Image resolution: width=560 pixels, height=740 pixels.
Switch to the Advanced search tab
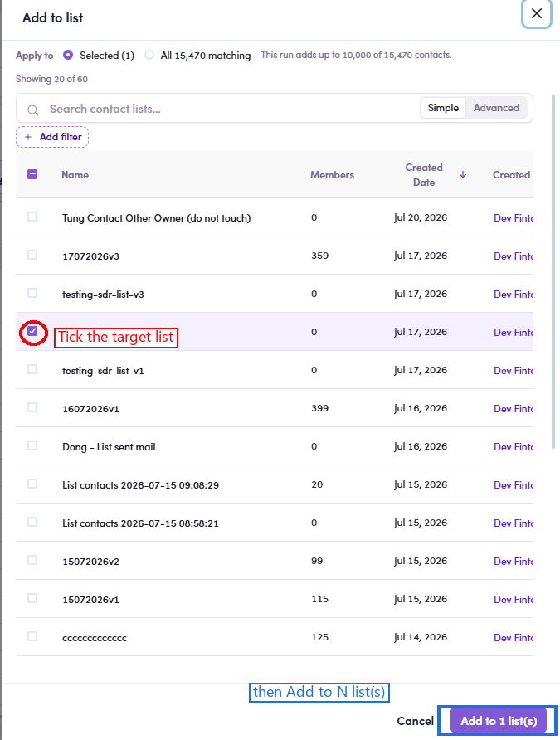496,108
